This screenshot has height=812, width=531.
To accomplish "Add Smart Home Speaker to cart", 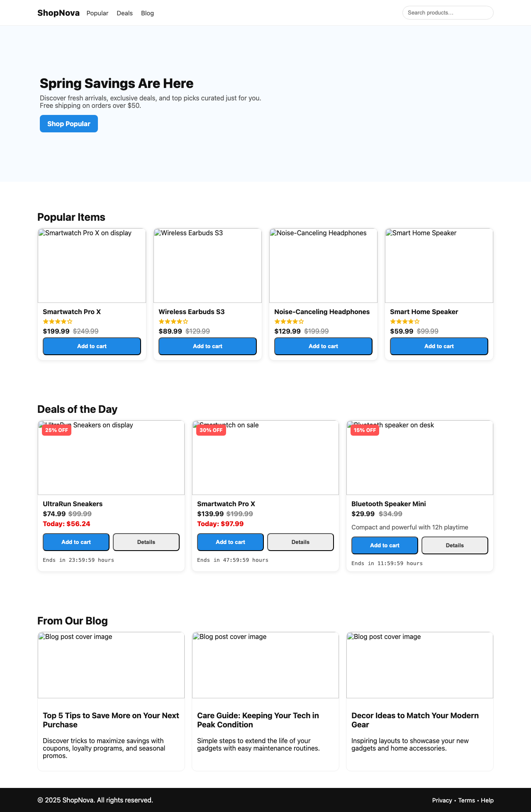I will coord(438,346).
